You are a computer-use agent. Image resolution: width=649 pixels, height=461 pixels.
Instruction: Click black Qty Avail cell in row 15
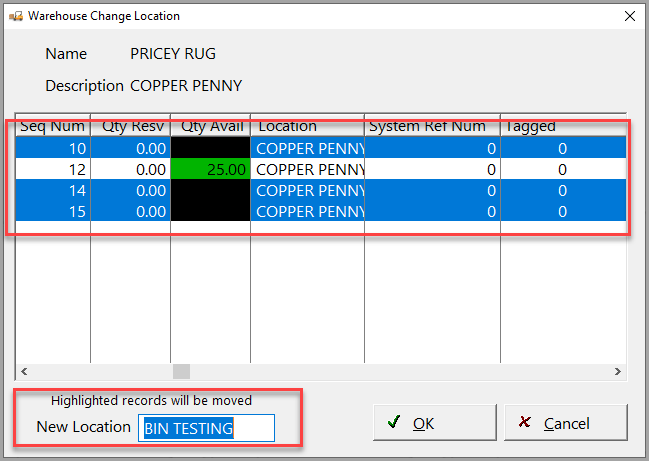coord(211,211)
